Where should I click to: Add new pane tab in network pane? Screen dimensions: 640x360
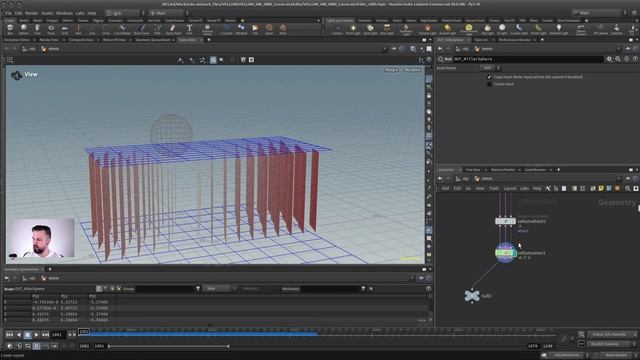tap(558, 170)
